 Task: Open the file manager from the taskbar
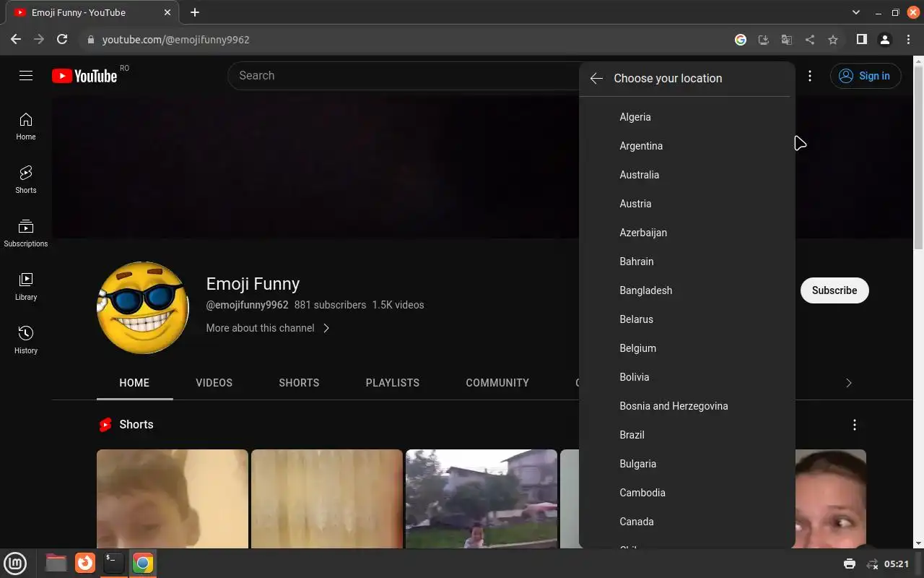coord(56,563)
